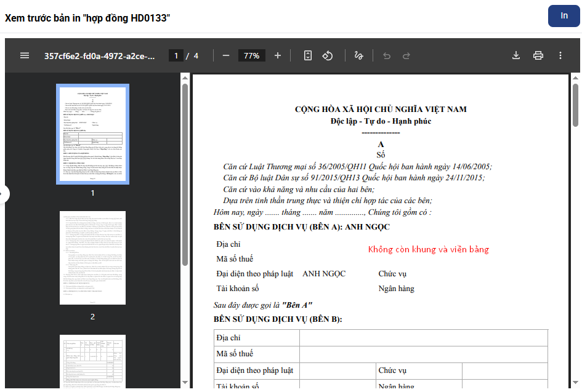This screenshot has width=582, height=392.
Task: Open the more actions three-dot menu
Action: coord(560,55)
